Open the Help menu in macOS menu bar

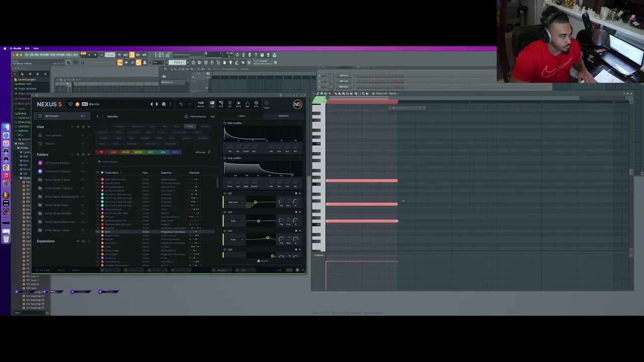(x=36, y=48)
